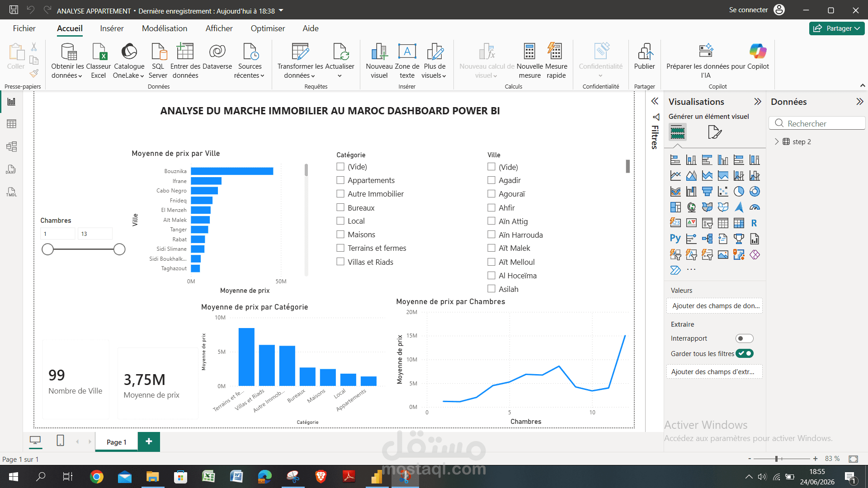Click the Dataverse icon
This screenshot has width=868, height=488.
217,57
